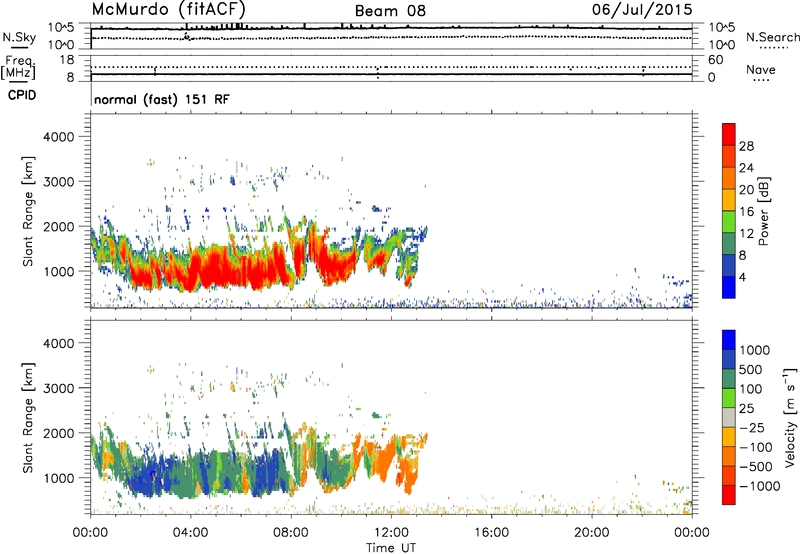This screenshot has height=554, width=800.
Task: Click the 12:00 time axis label
Action: (391, 533)
